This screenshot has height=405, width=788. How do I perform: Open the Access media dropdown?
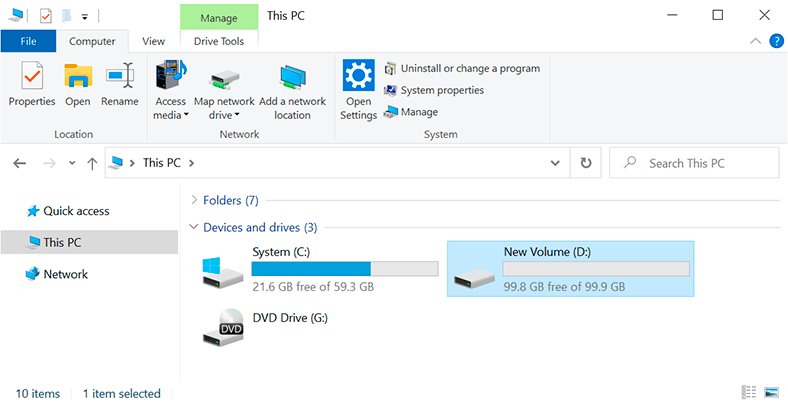point(171,90)
